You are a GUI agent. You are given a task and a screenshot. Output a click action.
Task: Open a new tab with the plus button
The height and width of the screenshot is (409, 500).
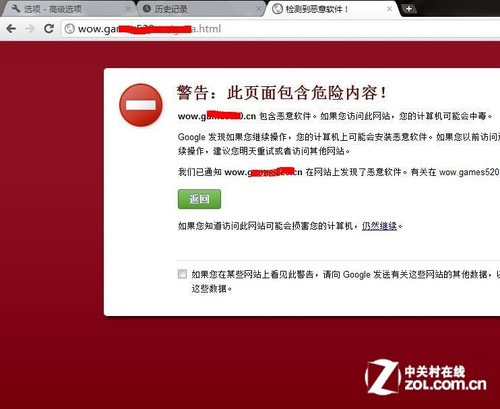[x=409, y=9]
